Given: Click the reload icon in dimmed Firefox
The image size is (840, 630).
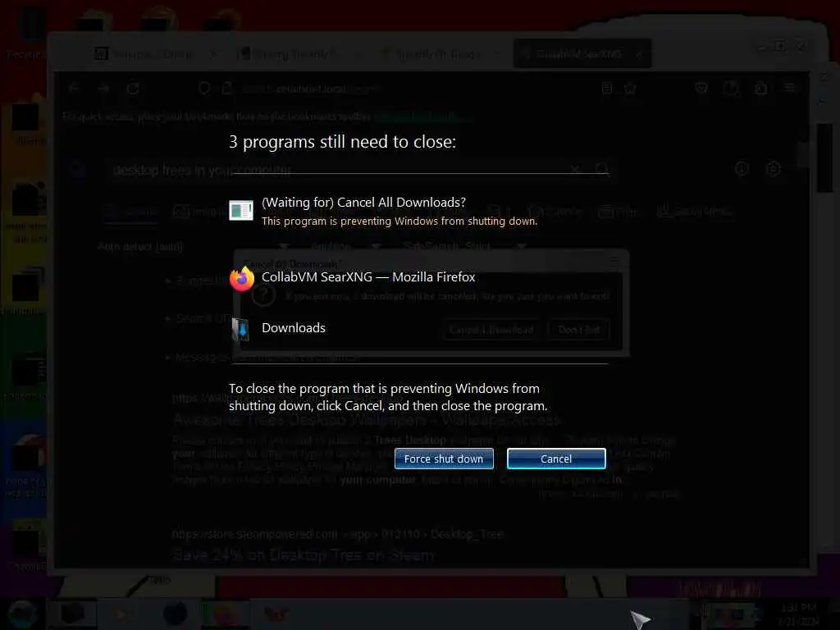Looking at the screenshot, I should tap(133, 89).
